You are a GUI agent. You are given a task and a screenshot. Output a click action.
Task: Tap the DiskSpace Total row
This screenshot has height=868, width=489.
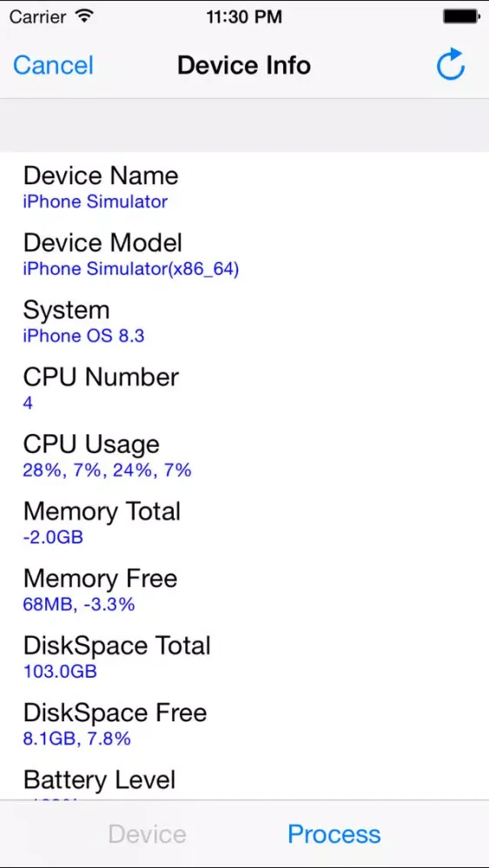tap(244, 656)
